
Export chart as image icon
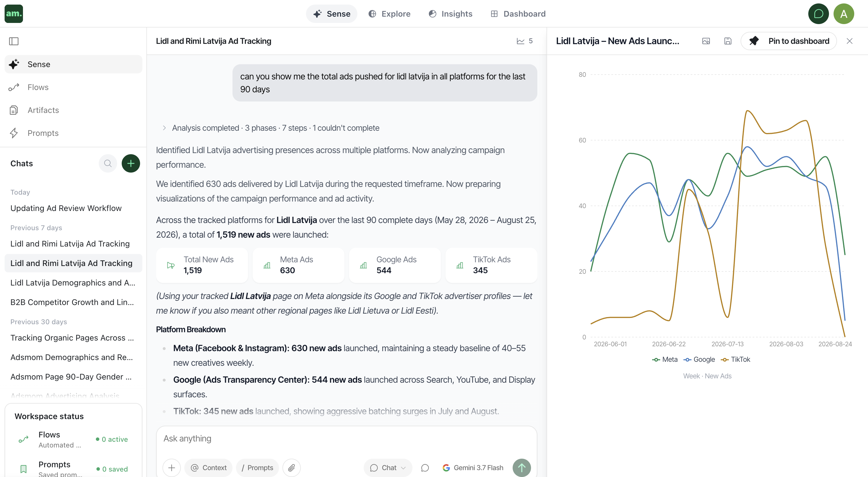tap(706, 41)
